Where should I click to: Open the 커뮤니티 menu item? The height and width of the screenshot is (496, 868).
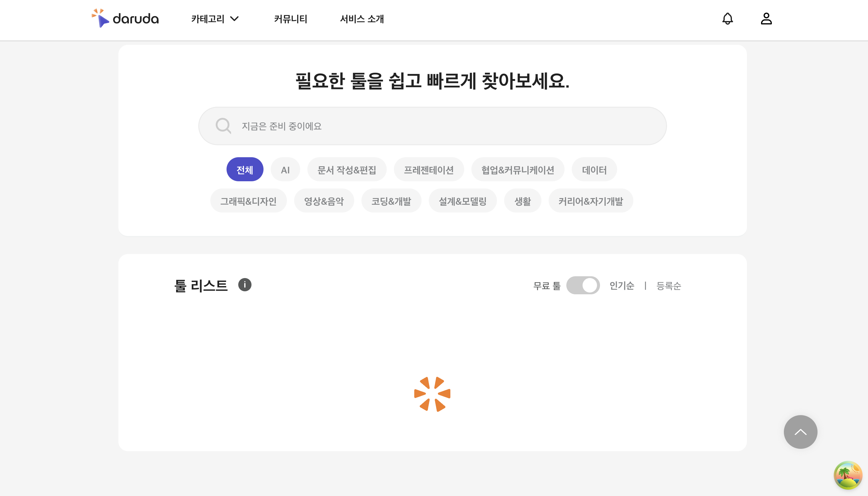coord(290,19)
